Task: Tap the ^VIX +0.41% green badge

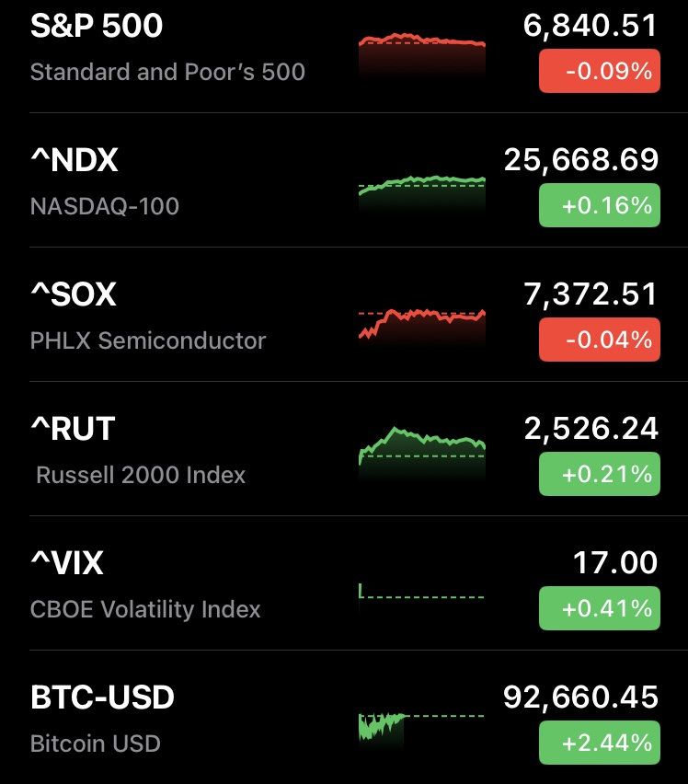Action: tap(599, 608)
